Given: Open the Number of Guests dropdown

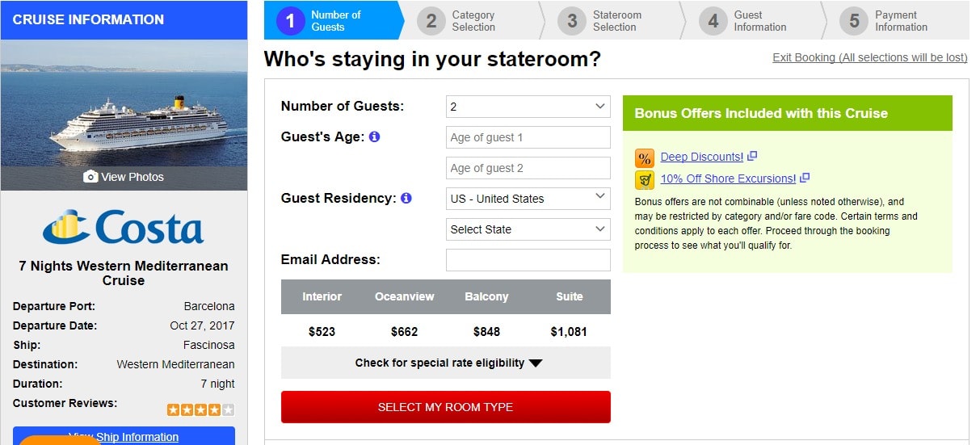Looking at the screenshot, I should pos(528,107).
